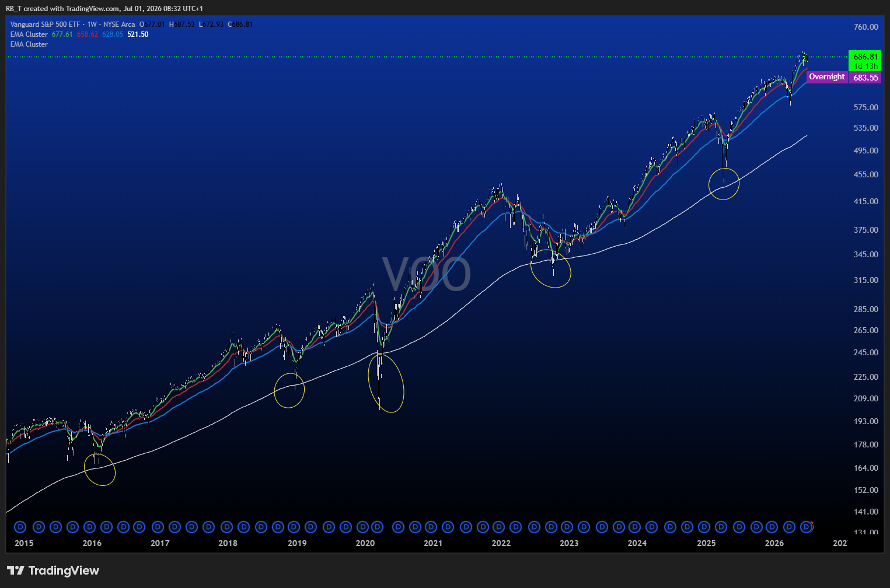Click the 535.00 price axis label
The image size is (890, 588).
click(x=865, y=128)
